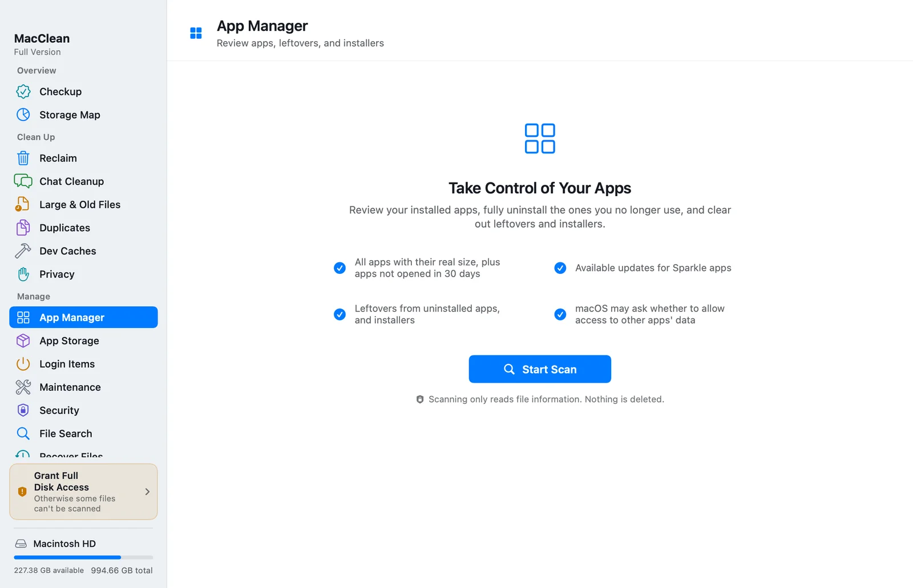Click the Full Version label
This screenshot has width=913, height=588.
(37, 52)
